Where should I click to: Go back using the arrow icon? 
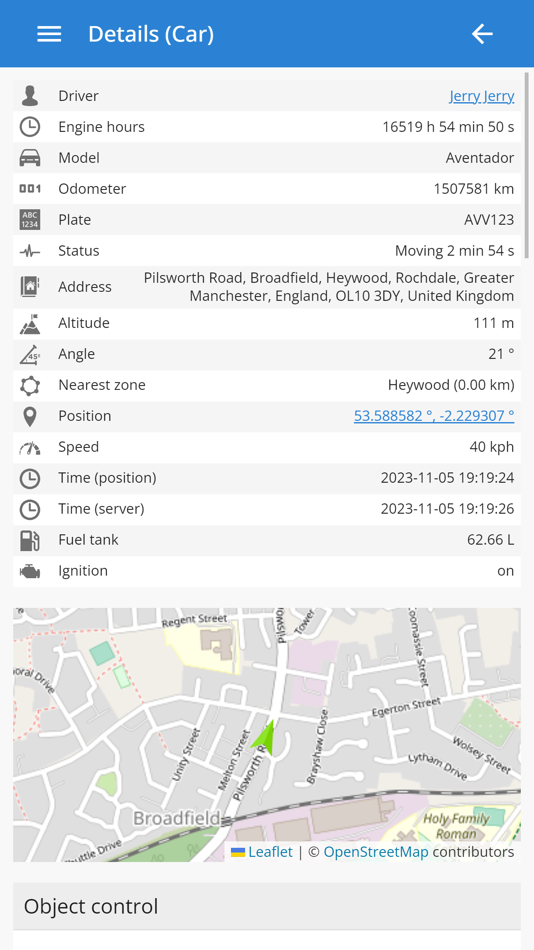pos(482,34)
